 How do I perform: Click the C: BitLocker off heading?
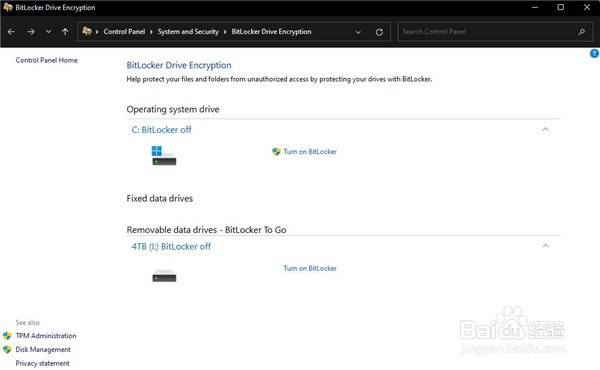tap(161, 130)
